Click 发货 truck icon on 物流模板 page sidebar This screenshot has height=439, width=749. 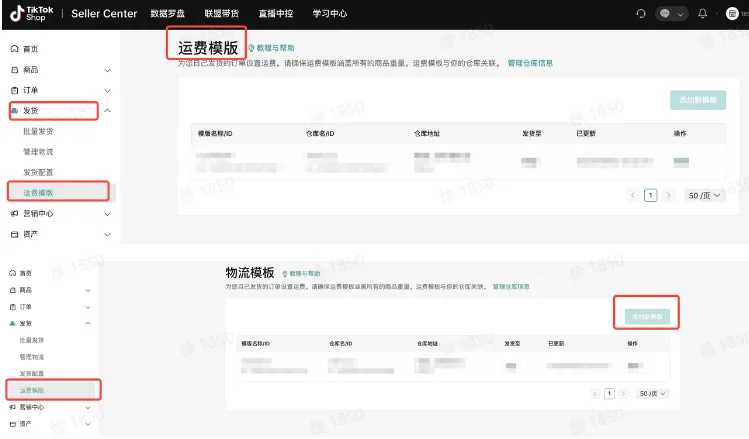[13, 323]
